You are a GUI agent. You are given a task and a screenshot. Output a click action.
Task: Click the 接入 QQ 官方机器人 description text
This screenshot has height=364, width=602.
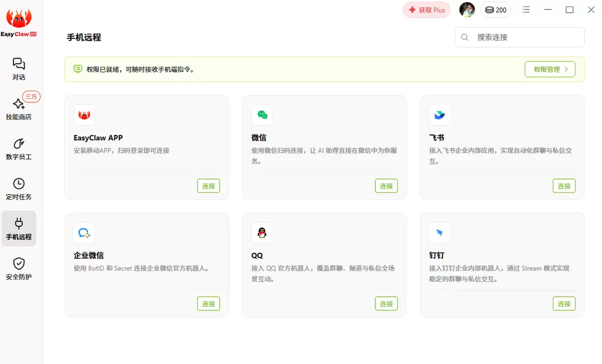pos(323,274)
